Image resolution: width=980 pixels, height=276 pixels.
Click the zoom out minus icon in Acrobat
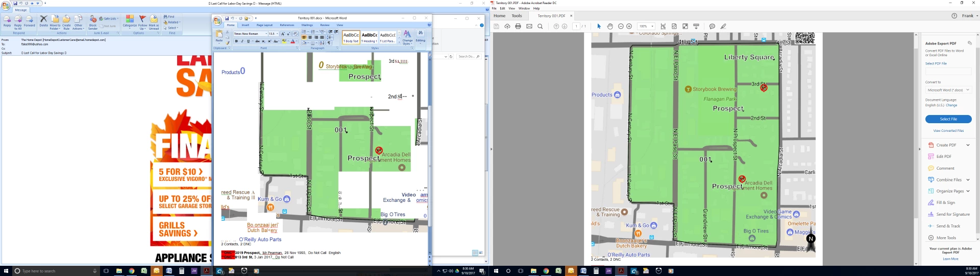tap(621, 26)
